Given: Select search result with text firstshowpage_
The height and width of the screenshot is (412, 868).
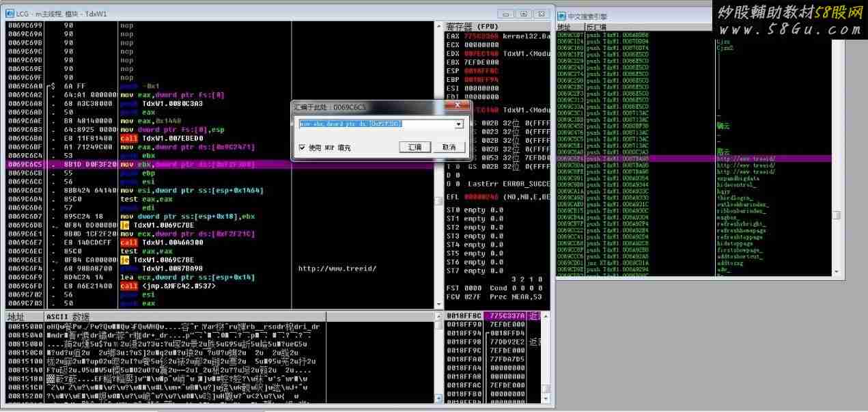Looking at the screenshot, I should click(x=694, y=250).
